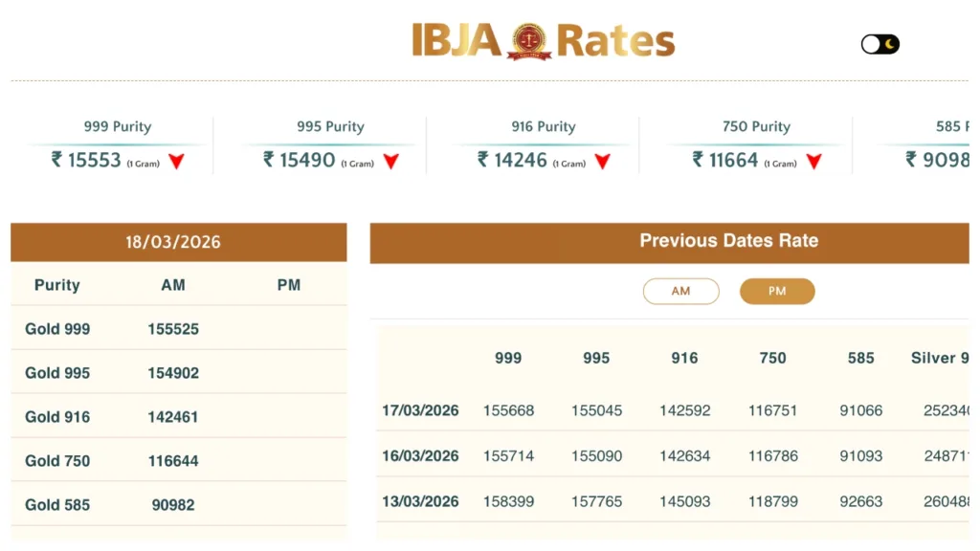Screen dimensions: 980x551
Task: Click red down arrow for 999 Purity
Action: [x=176, y=162]
